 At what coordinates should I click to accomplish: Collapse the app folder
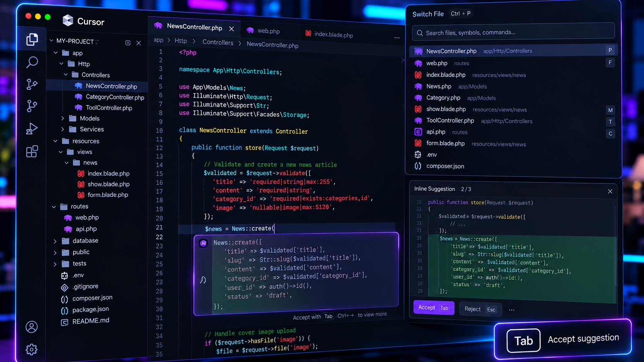pyautogui.click(x=56, y=53)
